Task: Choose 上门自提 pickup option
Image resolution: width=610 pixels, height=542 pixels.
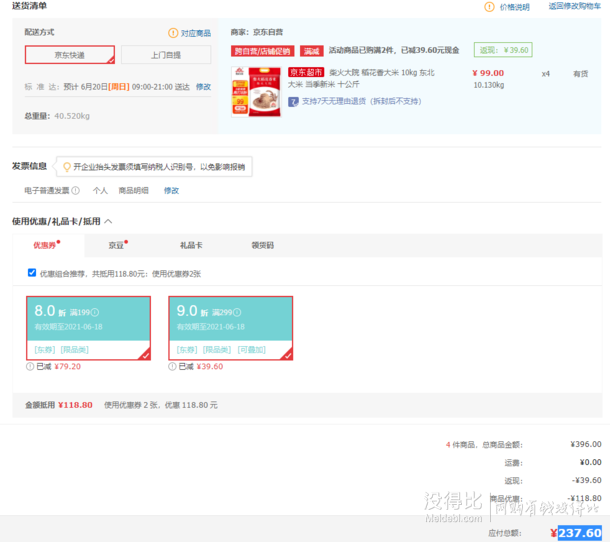Action: (166, 54)
